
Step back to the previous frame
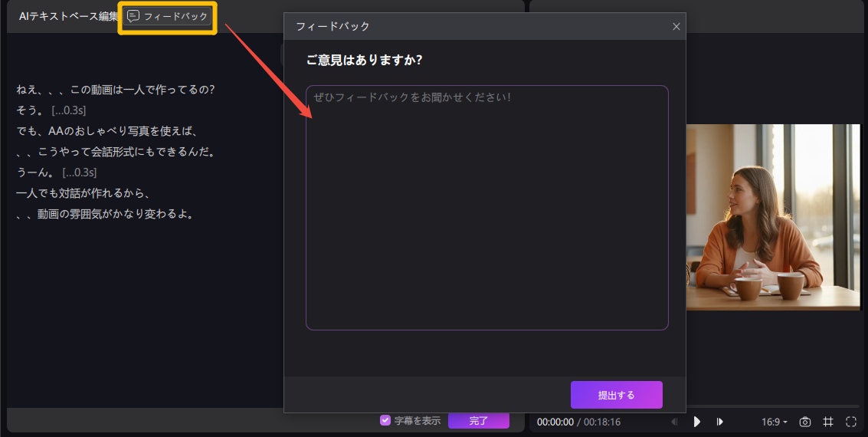(674, 422)
